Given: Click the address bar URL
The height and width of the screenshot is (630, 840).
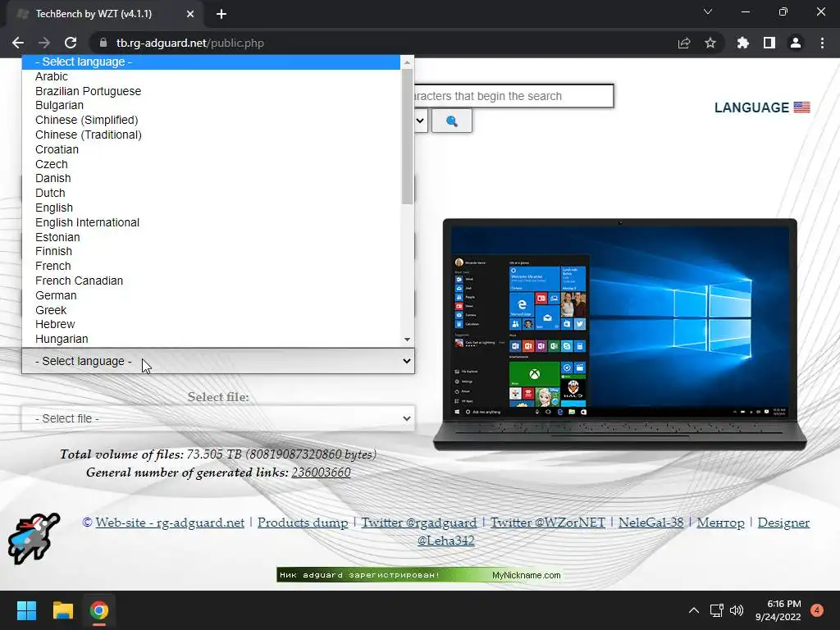Looking at the screenshot, I should (x=190, y=43).
